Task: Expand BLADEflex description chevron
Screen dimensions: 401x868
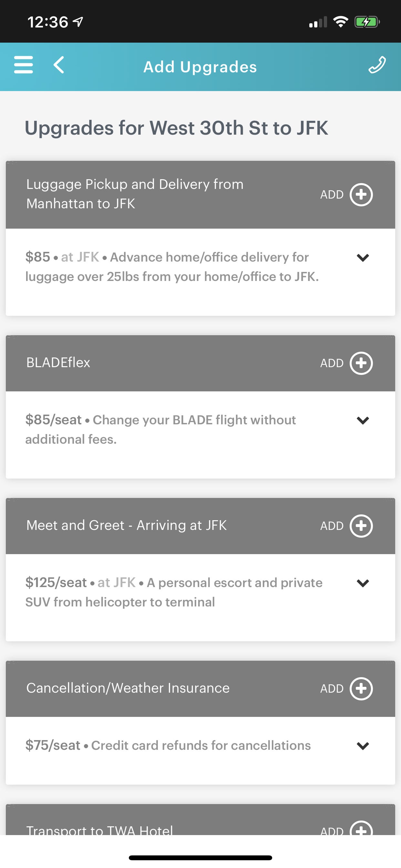Action: [363, 420]
